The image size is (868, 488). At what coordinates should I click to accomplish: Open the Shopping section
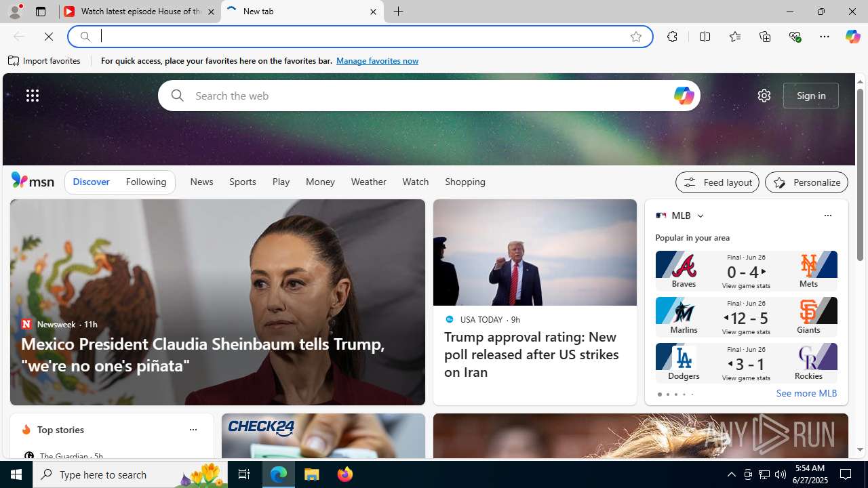(465, 182)
